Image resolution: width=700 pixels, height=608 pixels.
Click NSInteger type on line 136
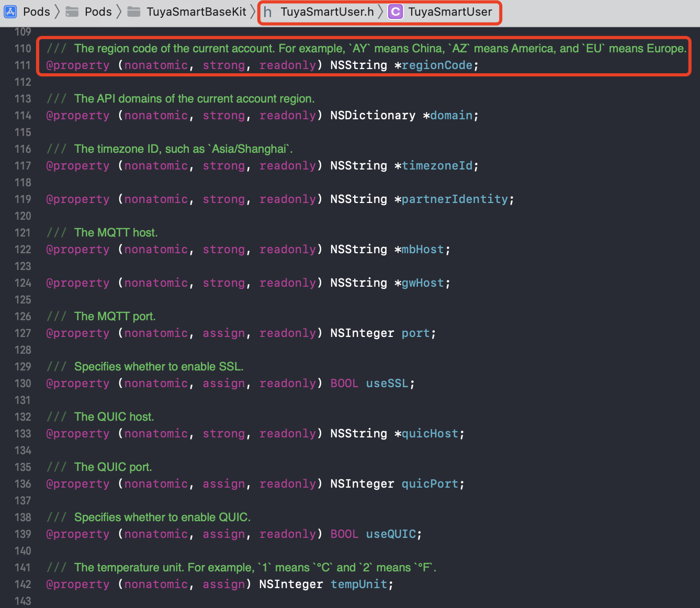click(x=362, y=483)
